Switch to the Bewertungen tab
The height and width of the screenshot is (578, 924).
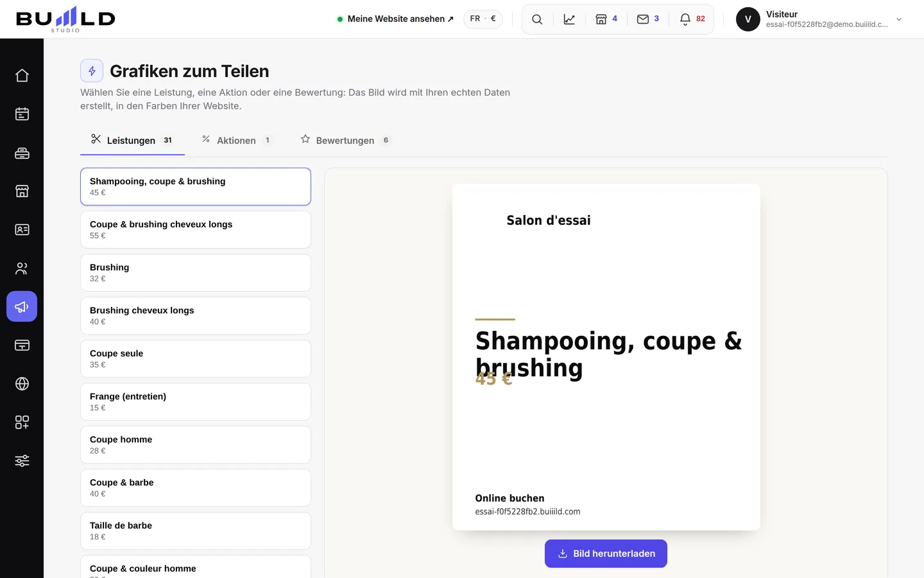point(346,140)
